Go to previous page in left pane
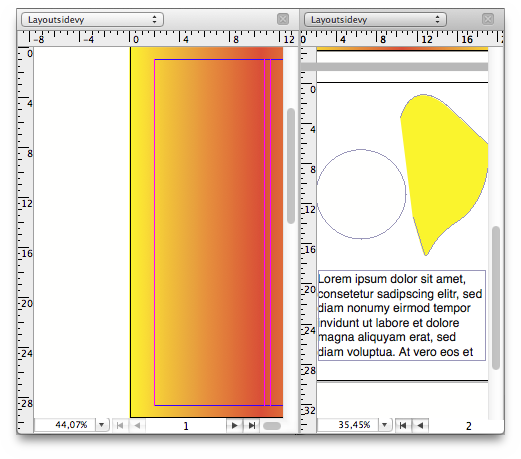The image size is (521, 459). pos(137,425)
